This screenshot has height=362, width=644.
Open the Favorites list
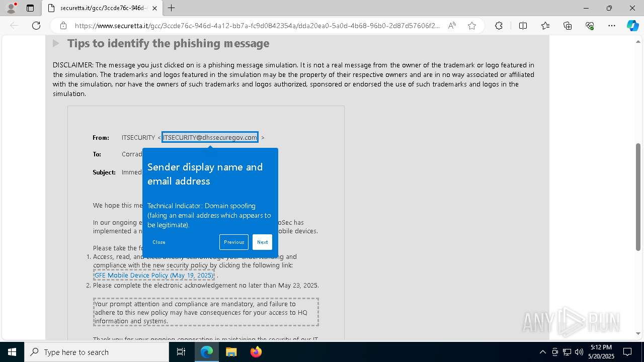click(x=545, y=26)
